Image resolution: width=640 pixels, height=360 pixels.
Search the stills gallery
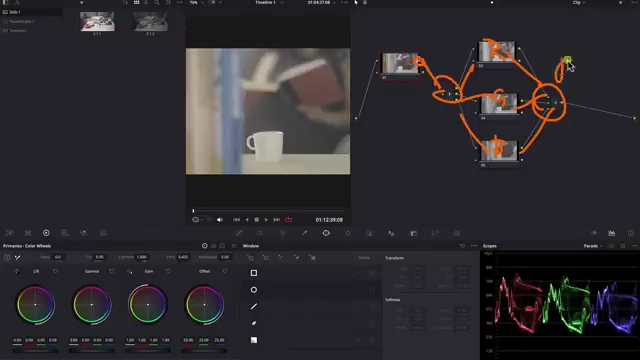[157, 2]
